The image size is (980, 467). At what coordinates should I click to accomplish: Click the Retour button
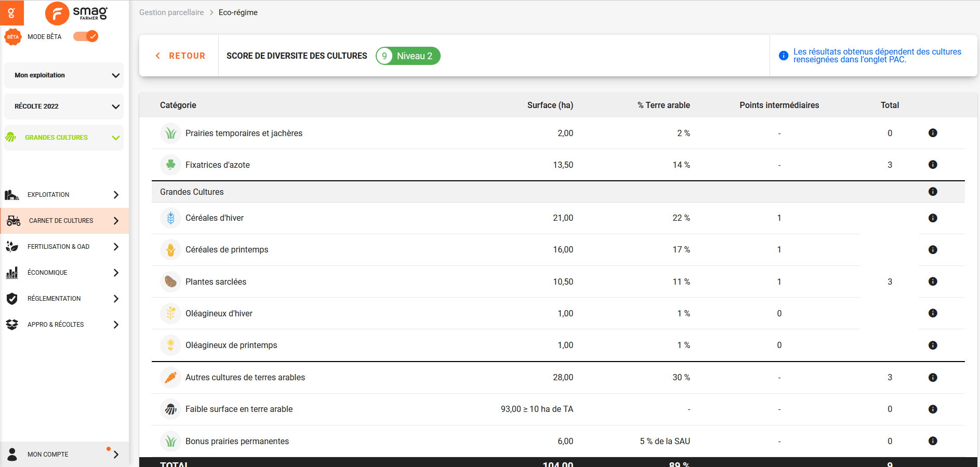pyautogui.click(x=180, y=56)
